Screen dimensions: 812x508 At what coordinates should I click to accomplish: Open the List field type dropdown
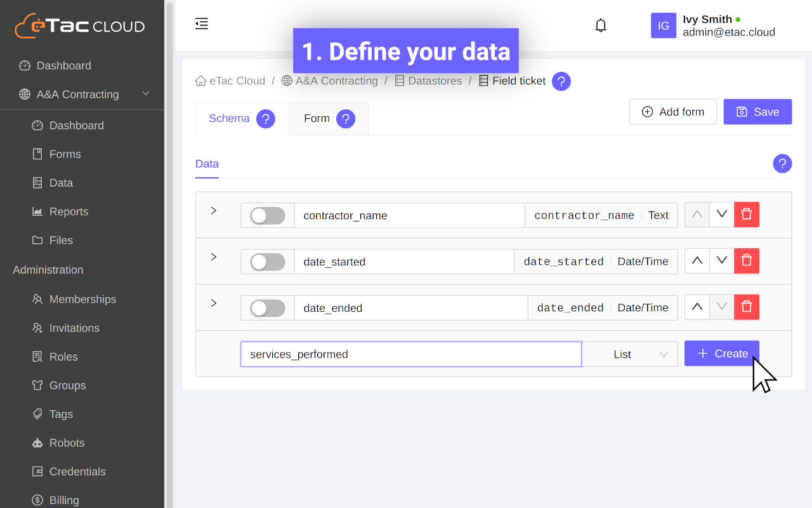(630, 354)
